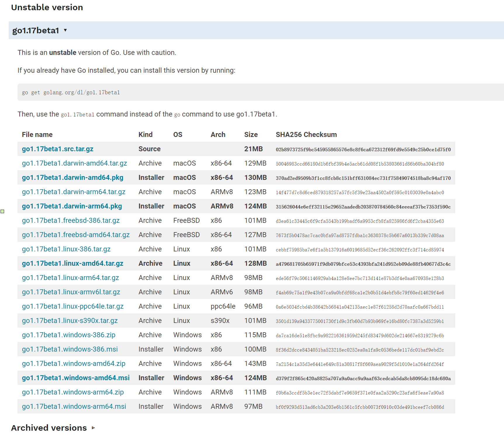Download go1.17beta1.windows-386.zip archive
The height and width of the screenshot is (438, 504).
click(69, 335)
